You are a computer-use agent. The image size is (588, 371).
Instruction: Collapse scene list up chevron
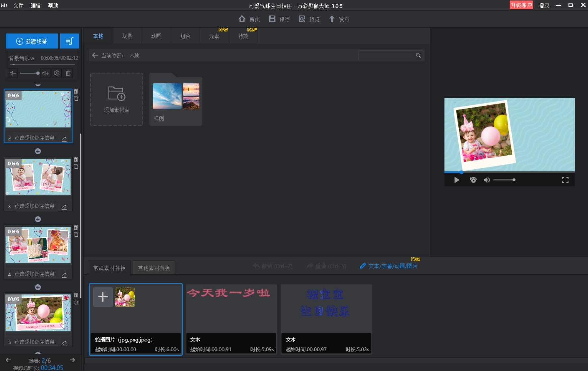(38, 85)
